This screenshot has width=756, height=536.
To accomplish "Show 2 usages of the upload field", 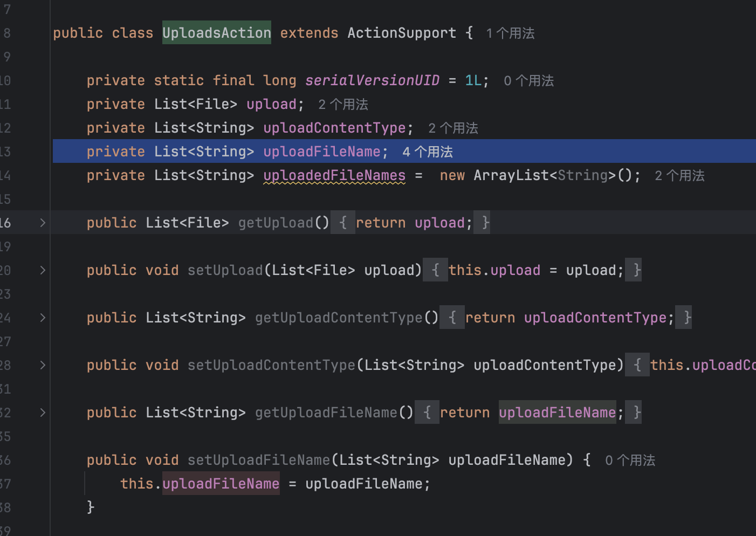I will tap(343, 105).
